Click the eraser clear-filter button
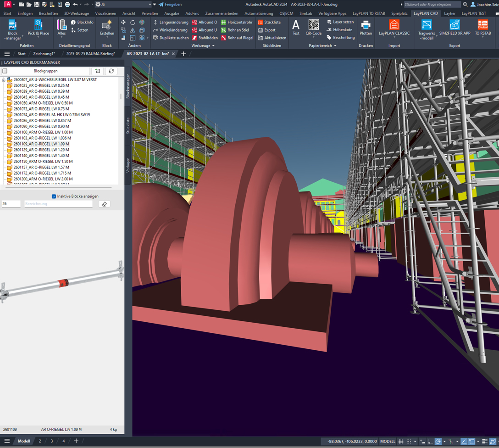 [x=104, y=204]
